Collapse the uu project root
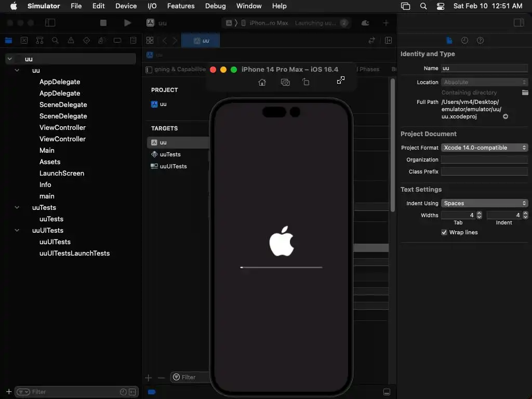532x399 pixels. pos(10,59)
